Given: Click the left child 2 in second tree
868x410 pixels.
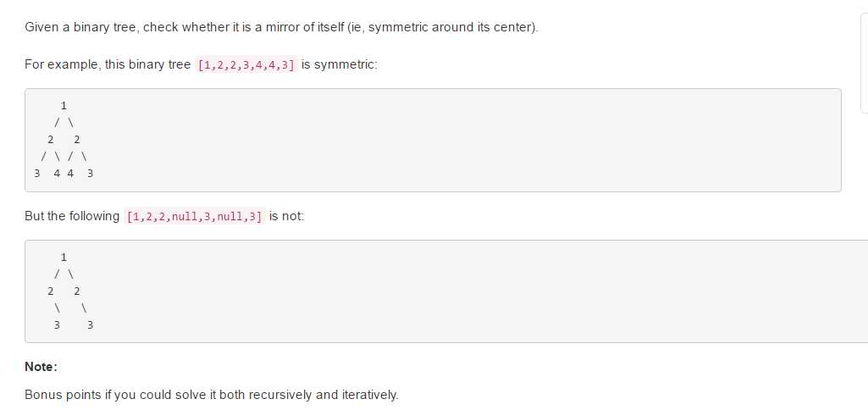Looking at the screenshot, I should 50,291.
